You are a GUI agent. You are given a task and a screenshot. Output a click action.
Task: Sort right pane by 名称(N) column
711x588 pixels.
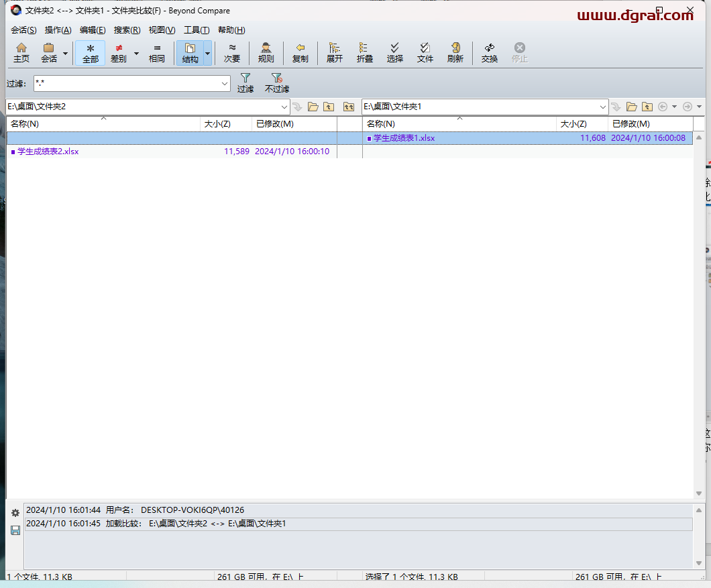click(459, 124)
